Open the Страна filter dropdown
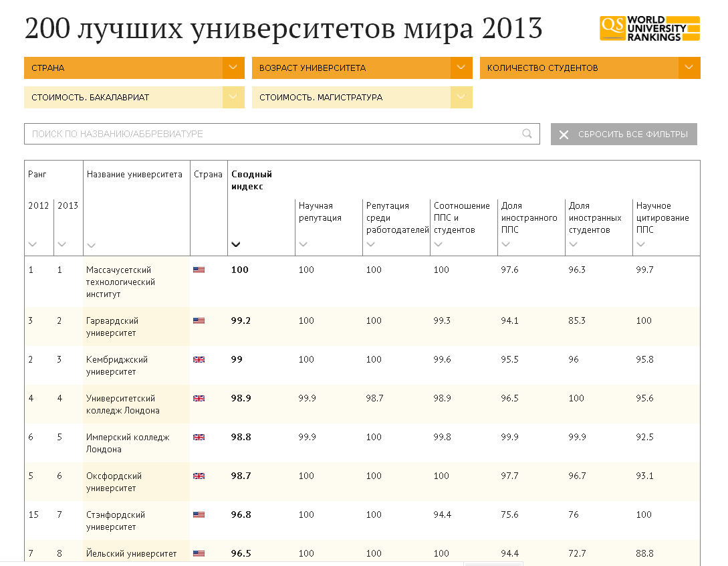Viewport: 728px width, 566px height. click(233, 68)
